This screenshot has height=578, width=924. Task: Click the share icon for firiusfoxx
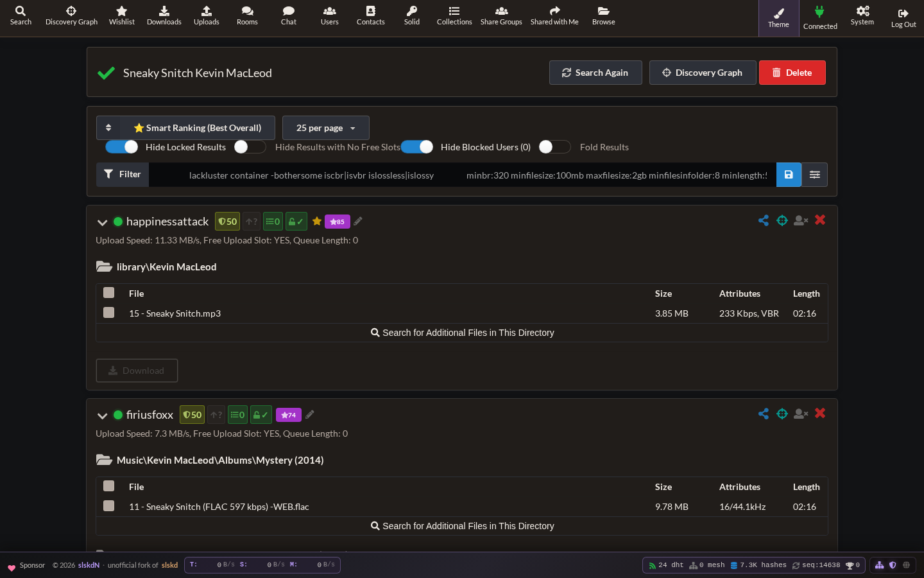coord(764,414)
